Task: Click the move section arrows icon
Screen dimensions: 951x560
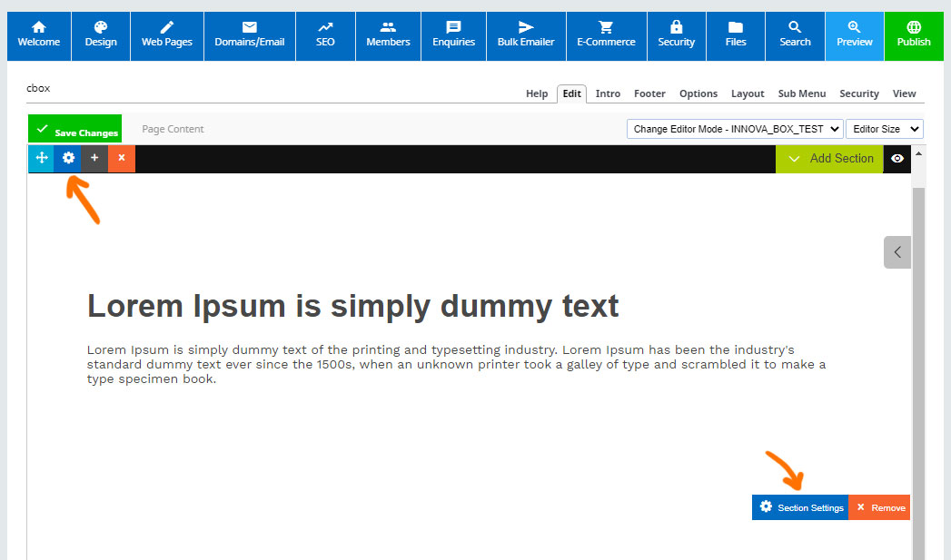Action: [41, 158]
